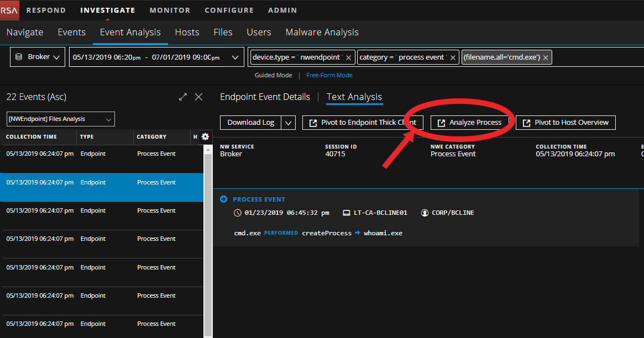This screenshot has width=644, height=338.
Task: Click the column settings gear icon
Action: (x=205, y=137)
